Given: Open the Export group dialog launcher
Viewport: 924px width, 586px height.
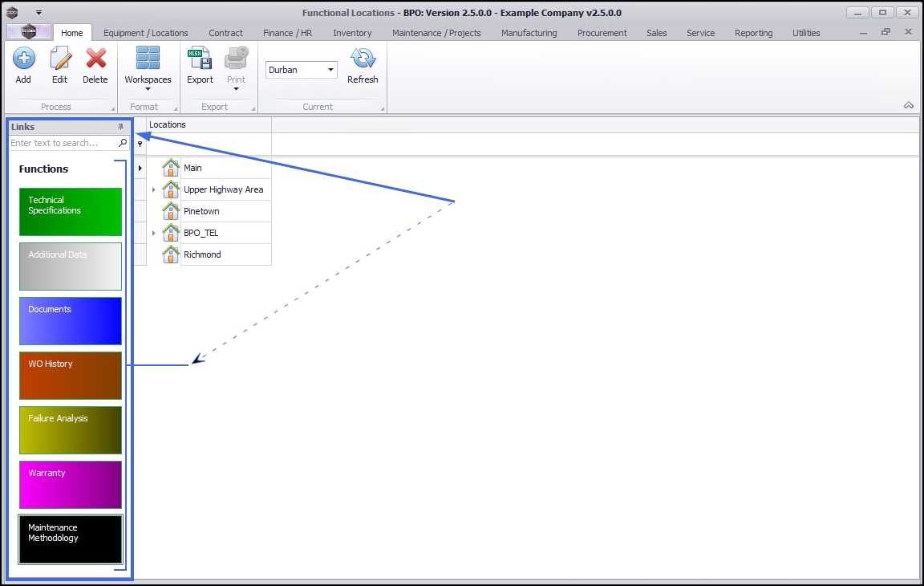Looking at the screenshot, I should click(253, 108).
